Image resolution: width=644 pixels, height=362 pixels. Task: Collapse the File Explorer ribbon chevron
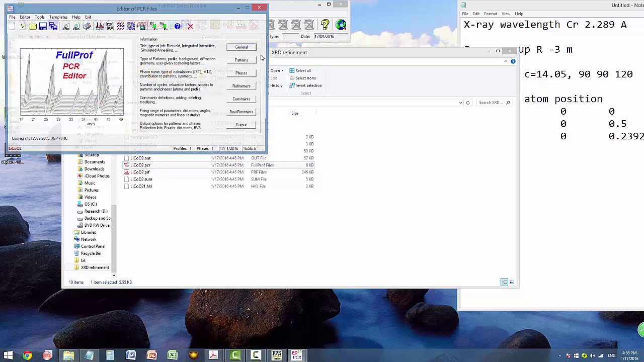506,61
